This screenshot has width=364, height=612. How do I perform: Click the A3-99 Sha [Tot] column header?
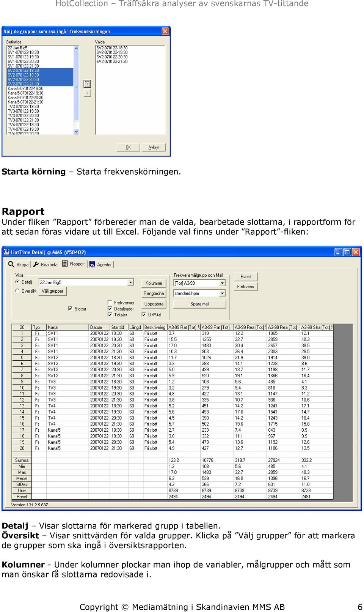pos(317,327)
